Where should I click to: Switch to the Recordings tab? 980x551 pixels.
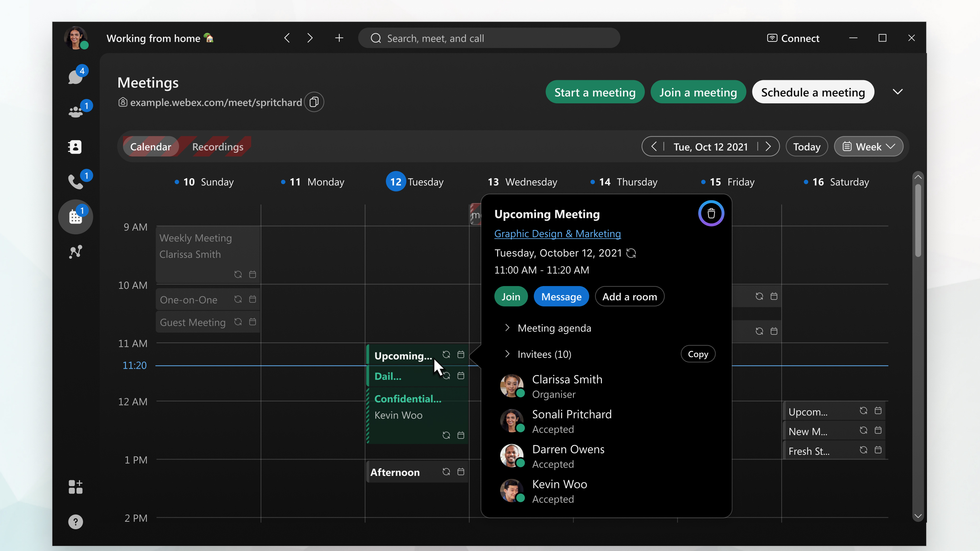(x=217, y=147)
